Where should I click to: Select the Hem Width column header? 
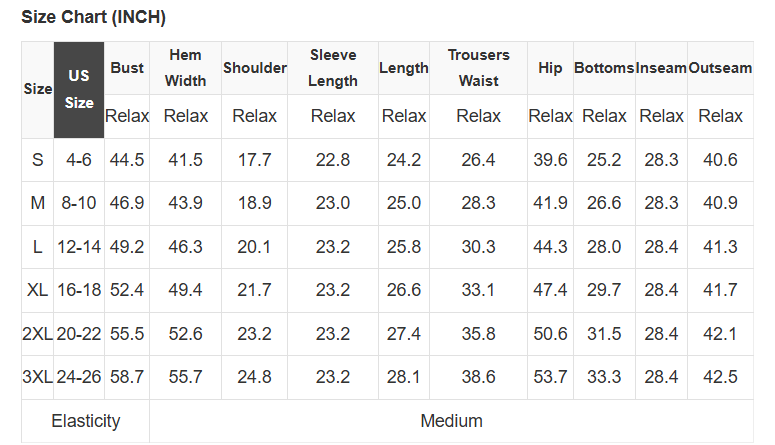coord(186,68)
